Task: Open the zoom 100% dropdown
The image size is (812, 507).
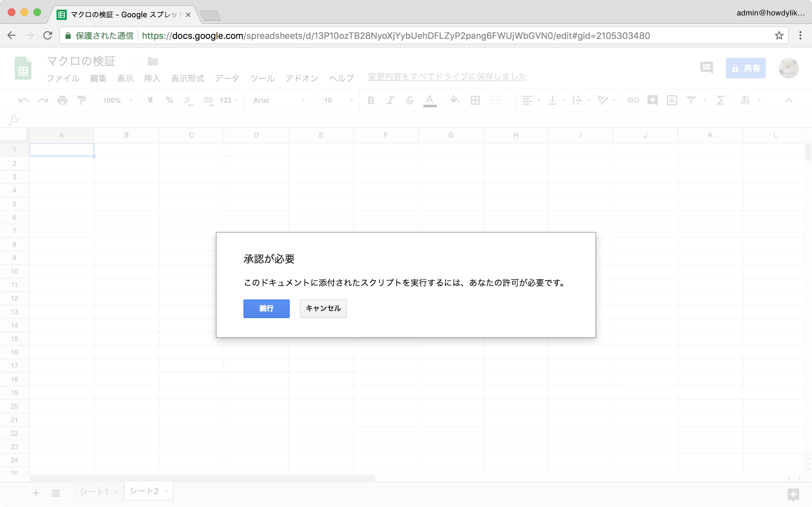Action: [x=117, y=100]
